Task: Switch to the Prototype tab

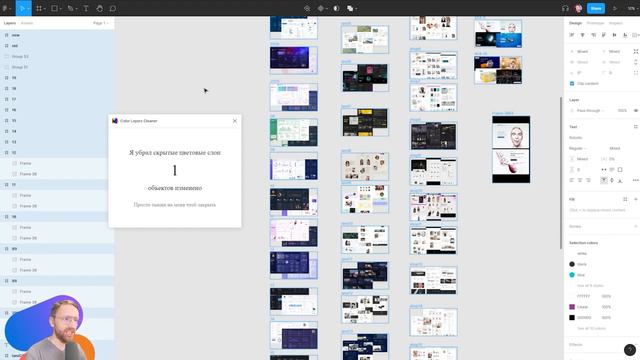Action: click(x=595, y=23)
